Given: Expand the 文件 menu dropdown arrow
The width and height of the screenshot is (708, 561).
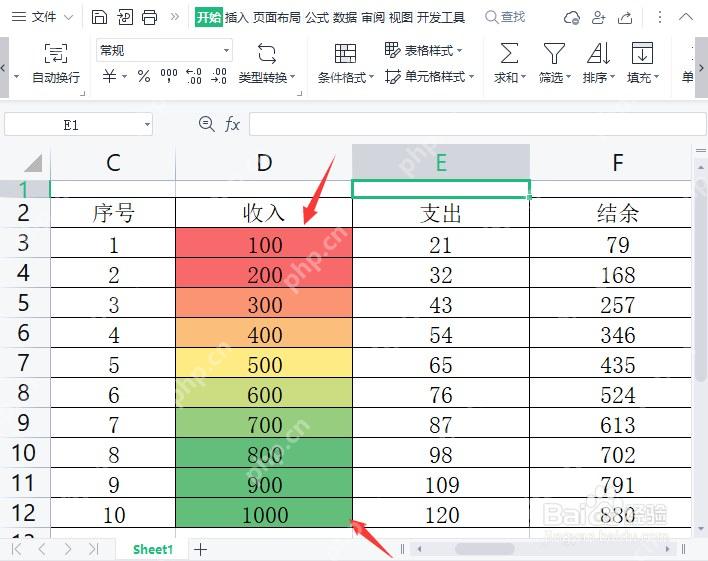Looking at the screenshot, I should 69,18.
